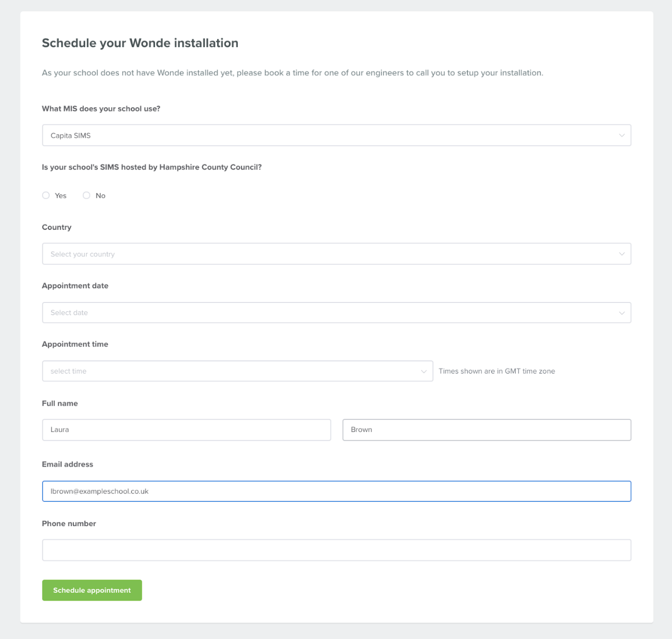The image size is (672, 639).
Task: Open the MIS dropdown showing Capita SIMS
Action: pos(336,135)
